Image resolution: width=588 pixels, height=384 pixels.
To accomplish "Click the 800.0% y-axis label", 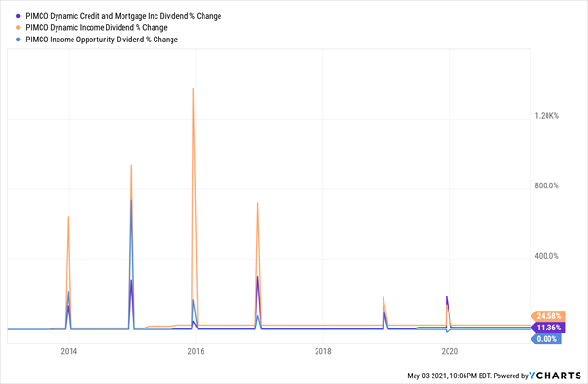I will coord(547,185).
